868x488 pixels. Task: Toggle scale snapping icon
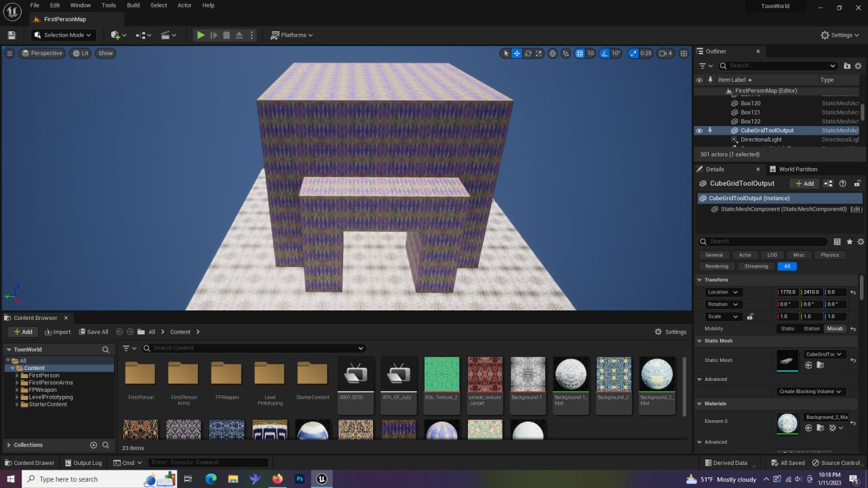point(633,54)
